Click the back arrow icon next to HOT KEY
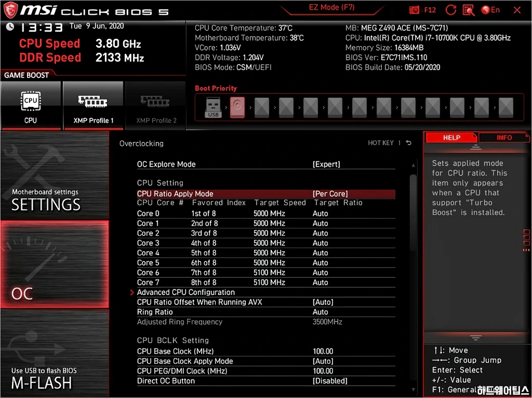Image resolution: width=532 pixels, height=398 pixels. pyautogui.click(x=408, y=143)
